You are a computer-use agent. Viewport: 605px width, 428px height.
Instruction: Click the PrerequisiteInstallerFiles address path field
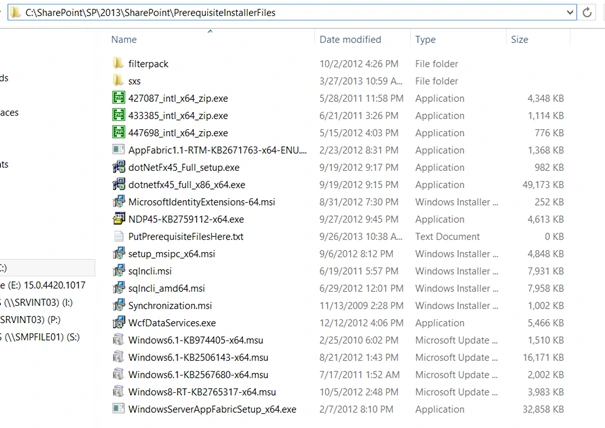(x=292, y=12)
